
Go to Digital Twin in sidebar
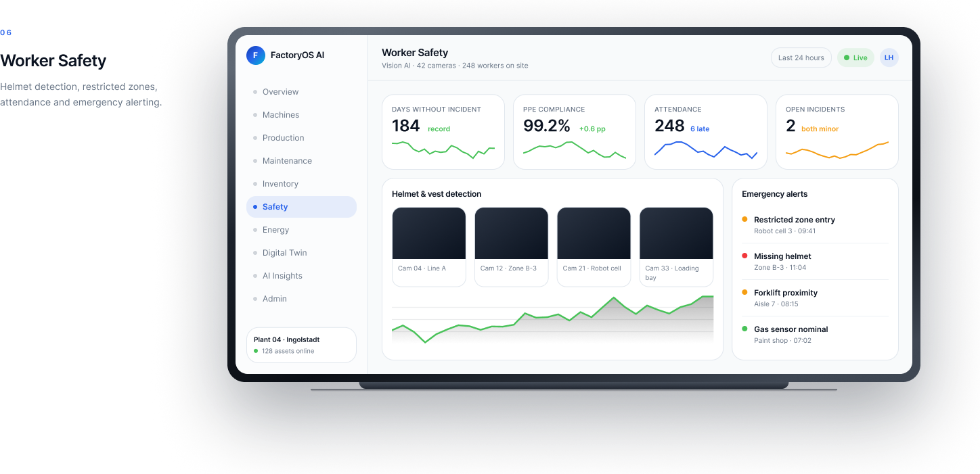tap(301, 253)
